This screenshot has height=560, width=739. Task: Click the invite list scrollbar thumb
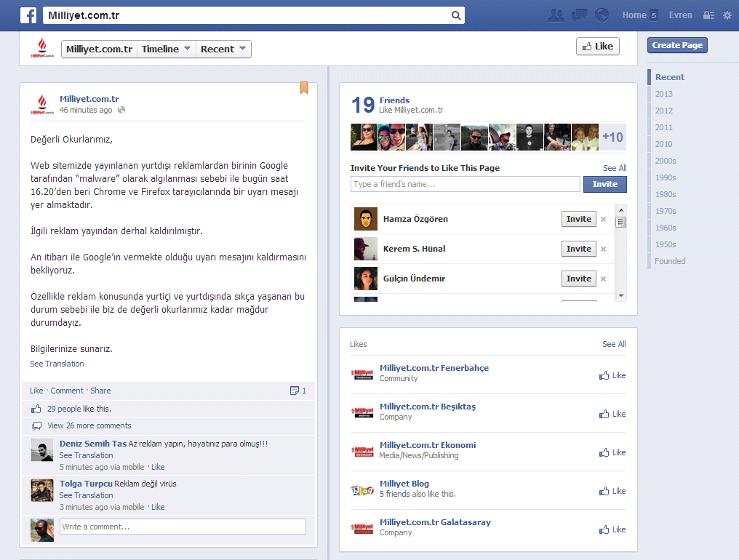(621, 222)
